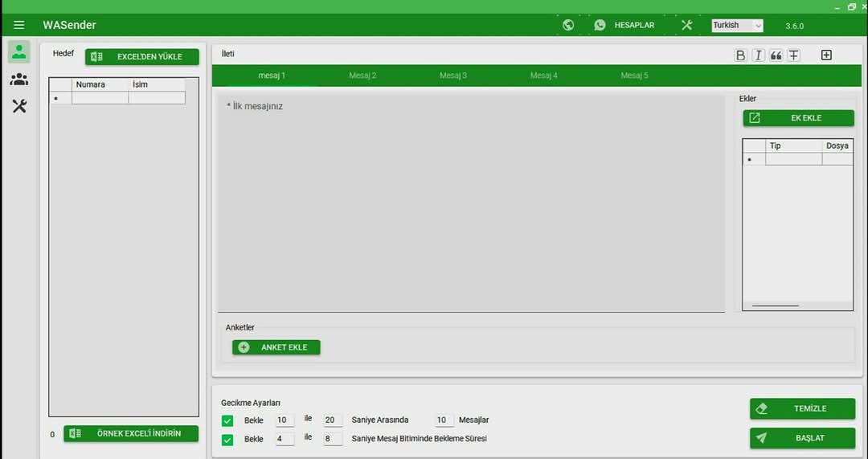
Task: Switch to the Mesaj 4 tab
Action: [543, 76]
